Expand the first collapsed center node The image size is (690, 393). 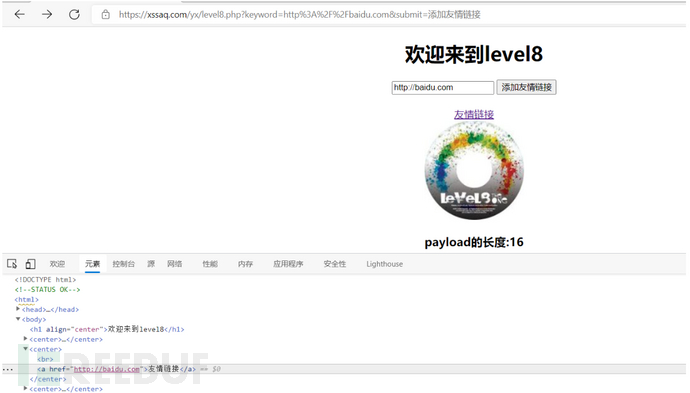(26, 339)
